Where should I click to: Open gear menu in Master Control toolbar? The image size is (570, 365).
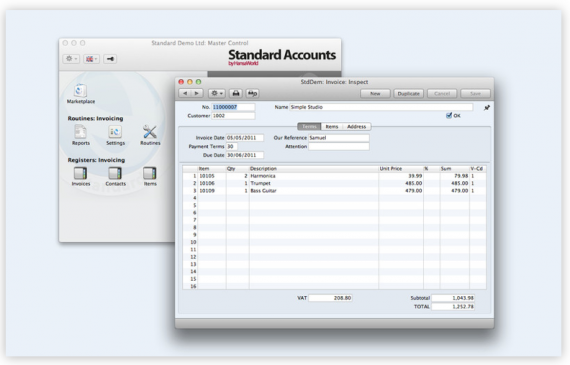coord(71,59)
